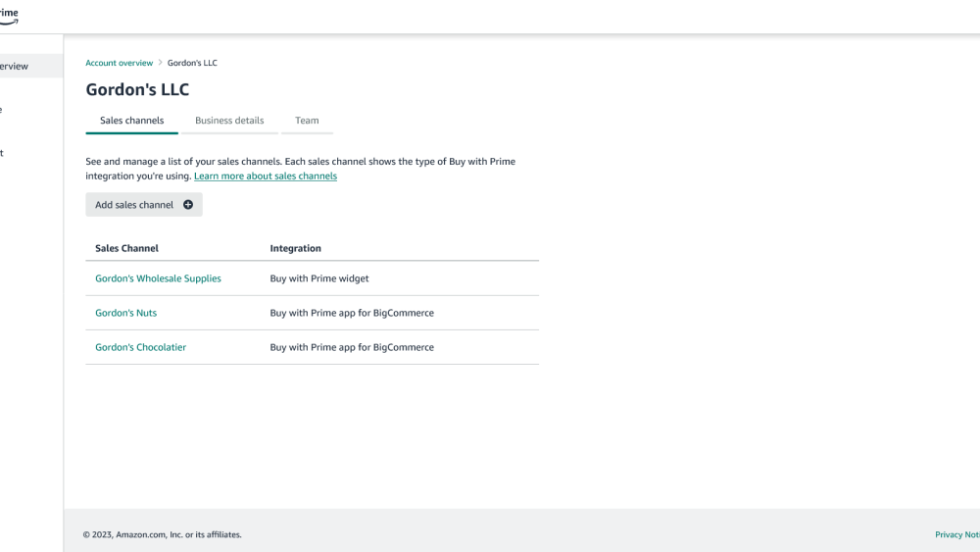Switch to the Business details tab

[229, 121]
